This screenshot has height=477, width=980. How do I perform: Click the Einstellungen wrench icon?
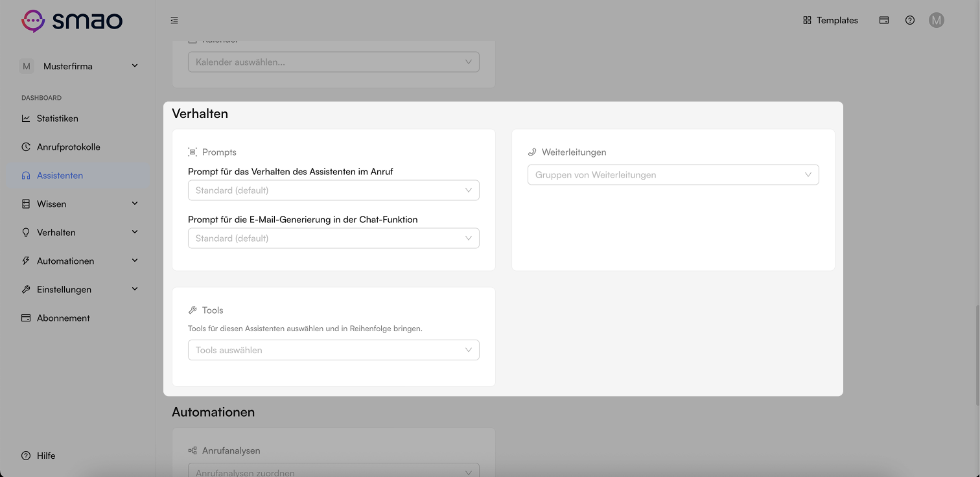click(x=26, y=290)
